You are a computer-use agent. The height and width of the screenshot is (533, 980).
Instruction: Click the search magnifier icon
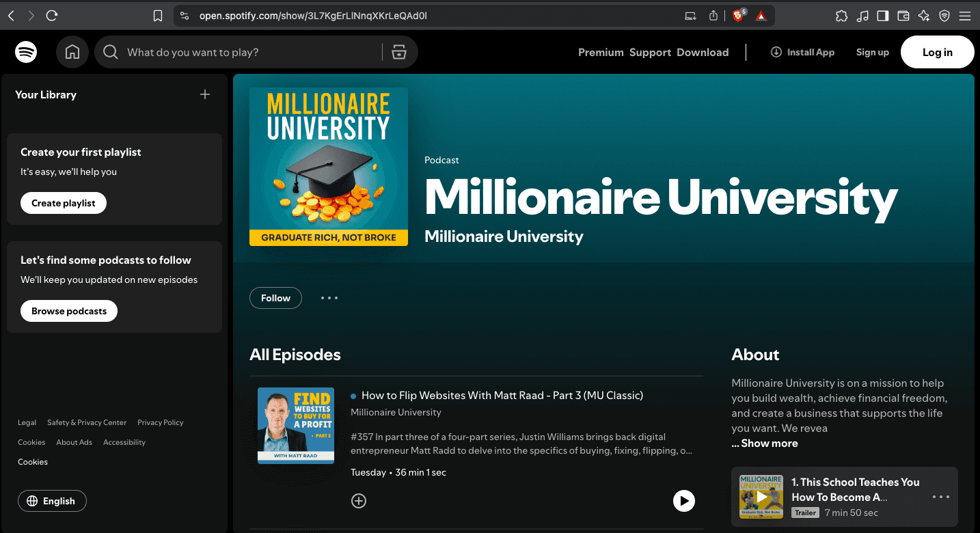tap(111, 52)
